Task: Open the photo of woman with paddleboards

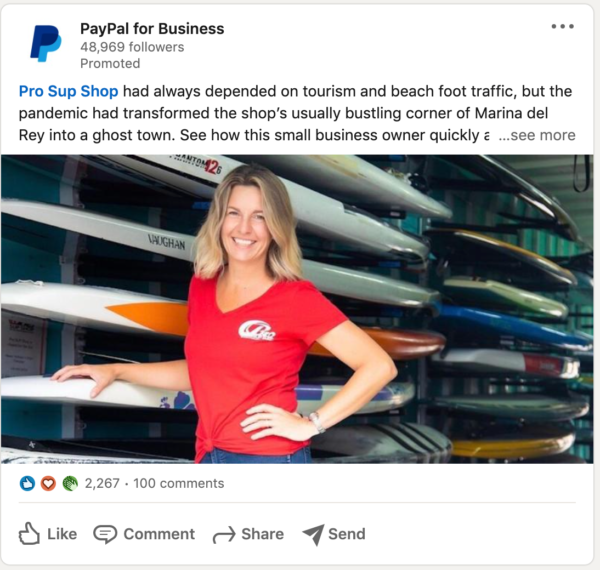Action: pos(297,309)
